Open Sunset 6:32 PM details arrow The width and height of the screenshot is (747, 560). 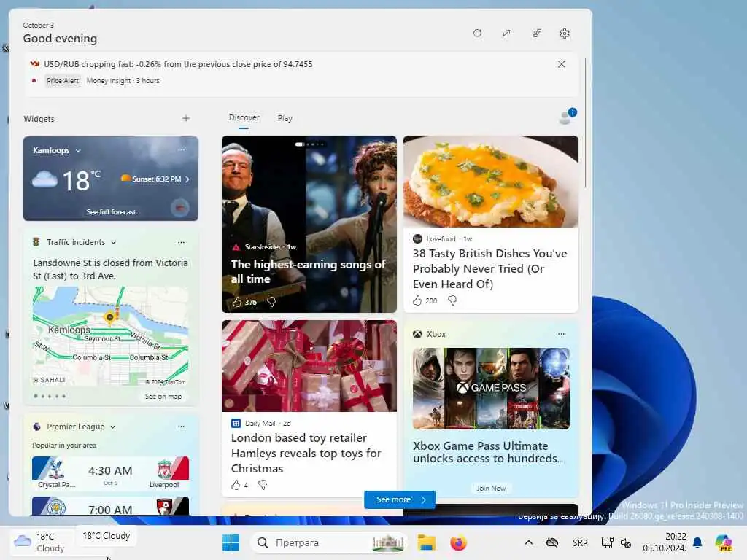187,179
